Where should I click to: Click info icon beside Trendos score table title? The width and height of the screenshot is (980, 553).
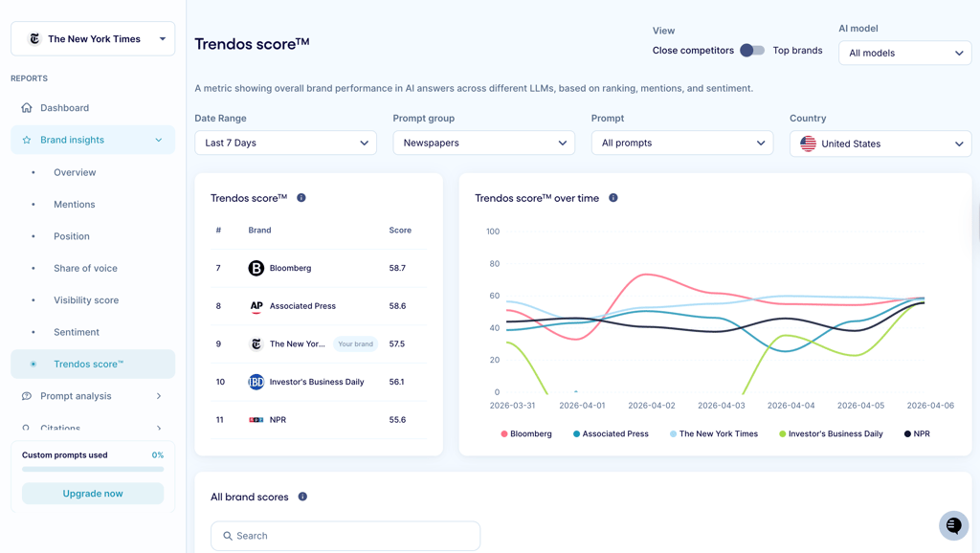pos(301,198)
